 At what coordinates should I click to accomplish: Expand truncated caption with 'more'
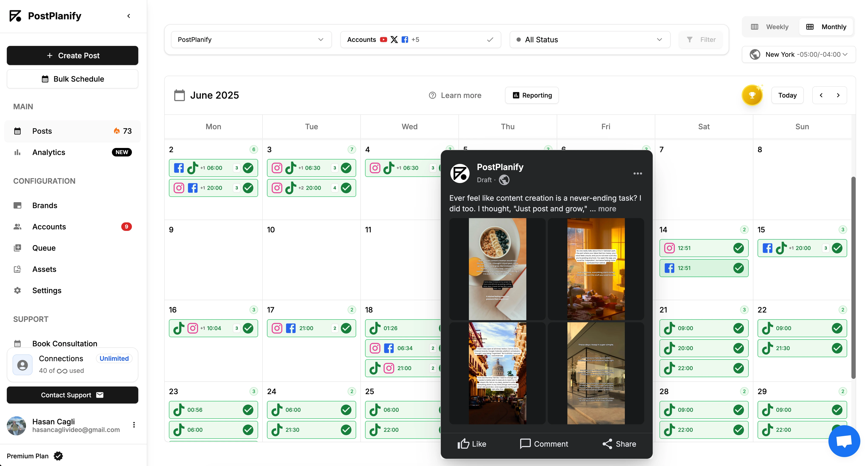(x=607, y=209)
